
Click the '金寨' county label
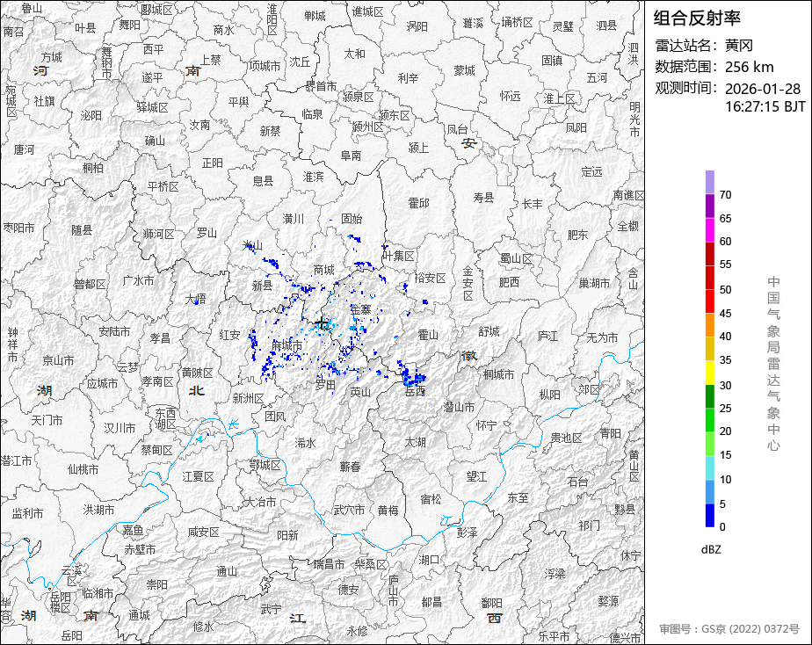tap(360, 309)
